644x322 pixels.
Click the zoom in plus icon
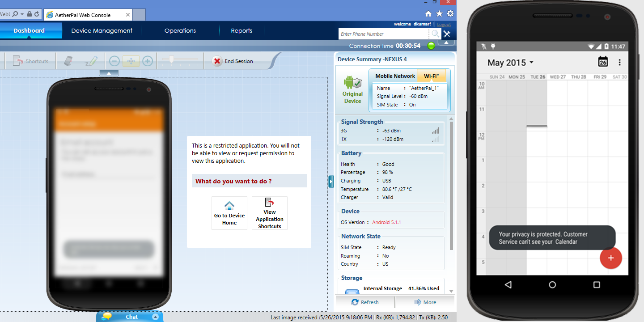[x=148, y=61]
